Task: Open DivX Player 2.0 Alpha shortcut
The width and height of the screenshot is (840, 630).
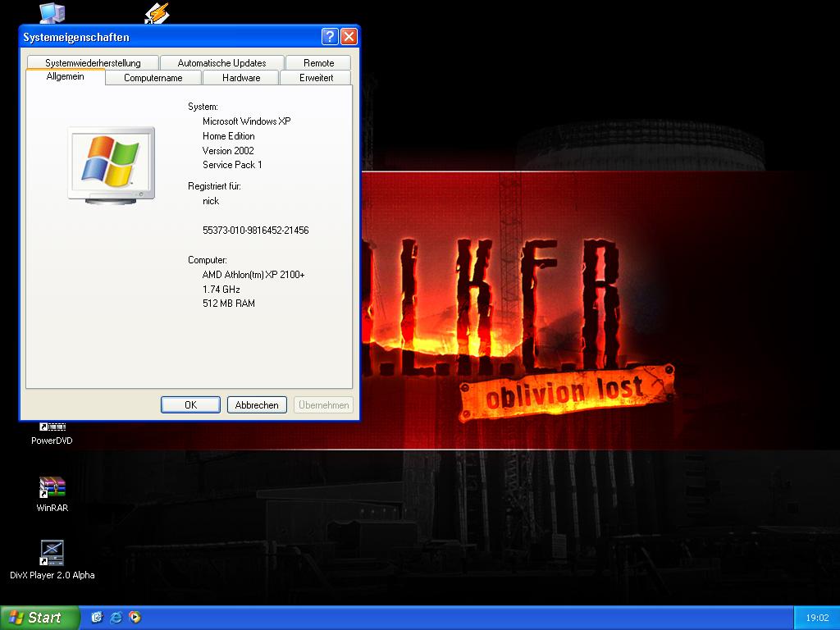Action: (x=52, y=559)
